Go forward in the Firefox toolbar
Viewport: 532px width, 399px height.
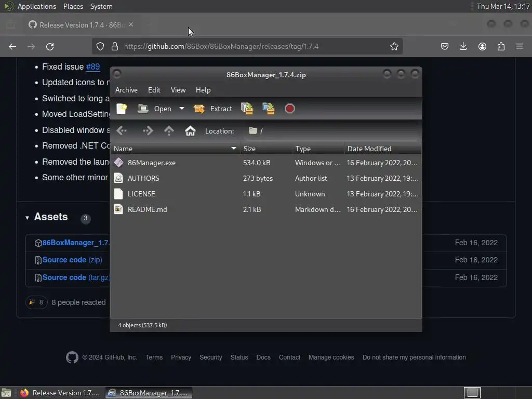coord(31,46)
